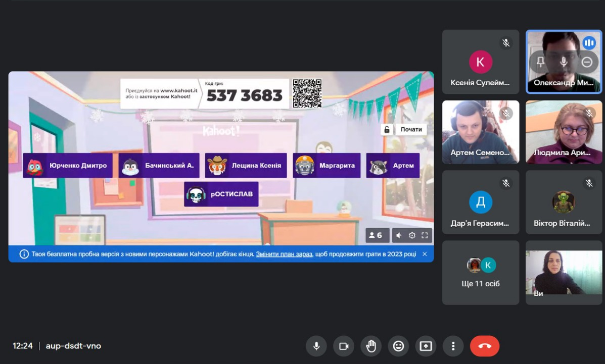This screenshot has height=364, width=605.
Task: Remove Олександр using the minus circle icon
Action: (587, 62)
